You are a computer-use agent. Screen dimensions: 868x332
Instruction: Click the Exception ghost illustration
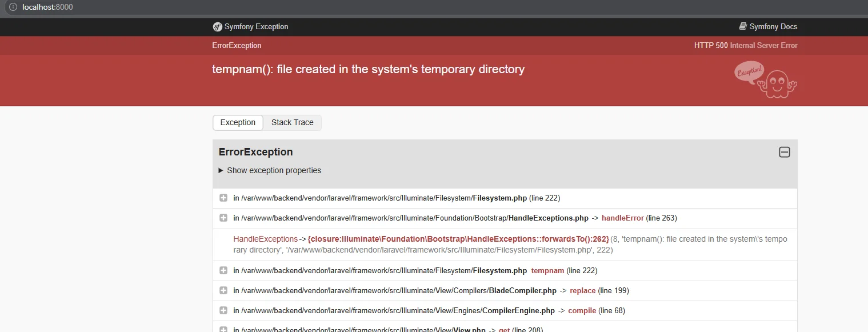tap(766, 79)
